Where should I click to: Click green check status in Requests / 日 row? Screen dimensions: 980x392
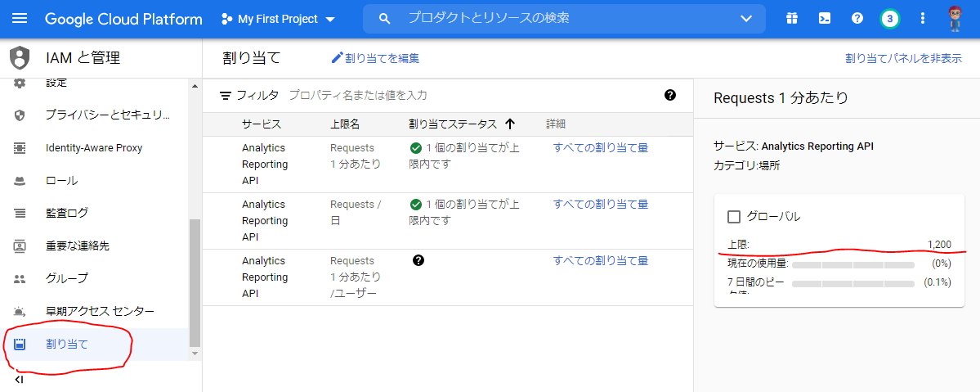tap(416, 205)
